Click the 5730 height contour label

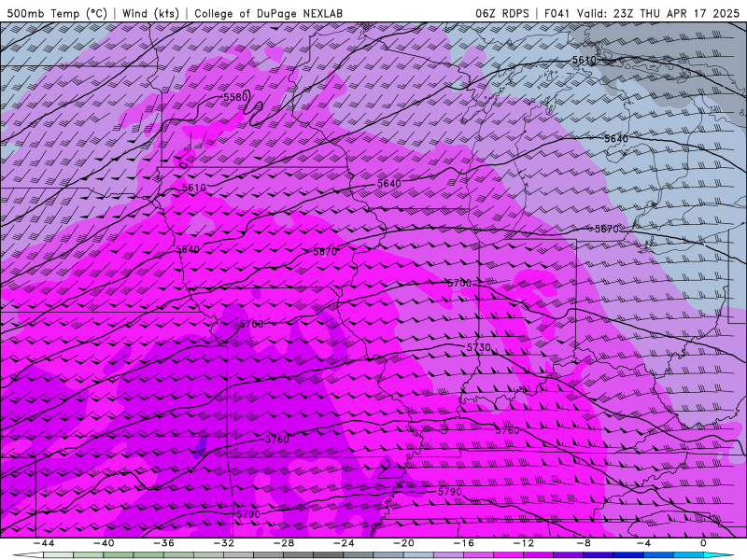click(x=478, y=347)
